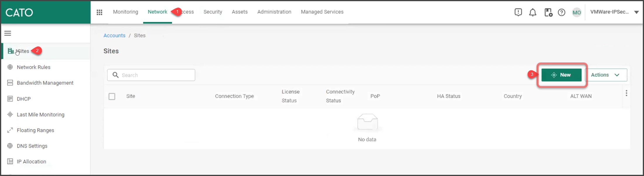Collapse sidebar with hamburger menu icon
This screenshot has height=176, width=644.
click(x=8, y=33)
